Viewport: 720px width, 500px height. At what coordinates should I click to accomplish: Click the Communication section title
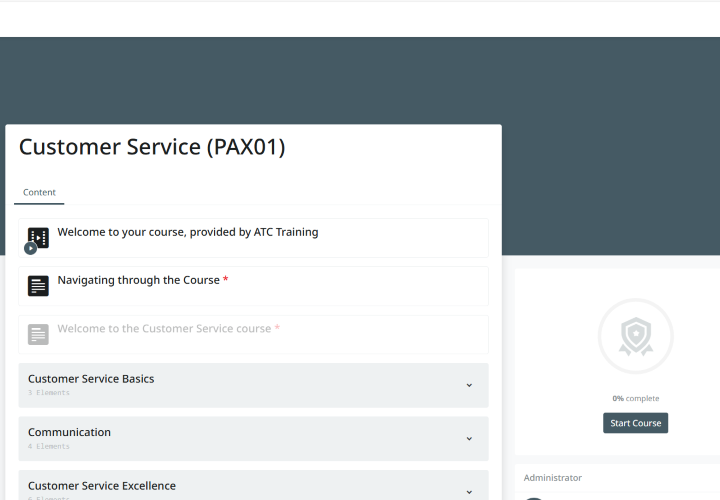click(x=69, y=432)
